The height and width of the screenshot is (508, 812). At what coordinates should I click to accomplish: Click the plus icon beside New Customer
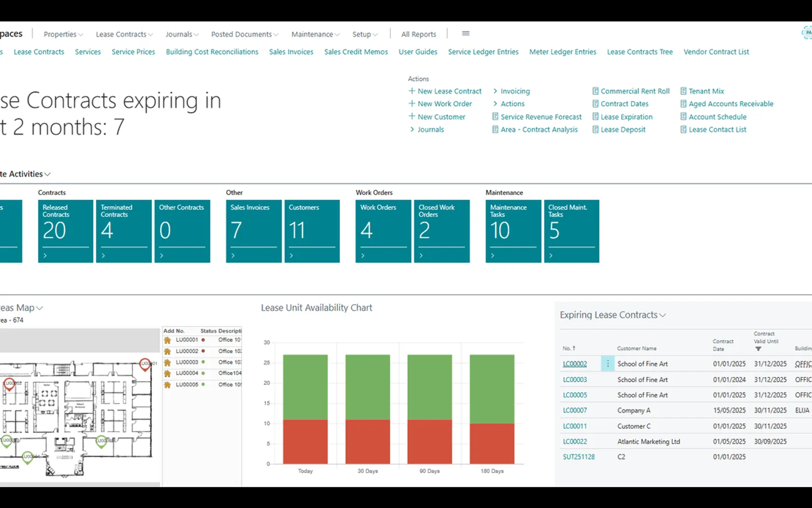[x=412, y=116]
